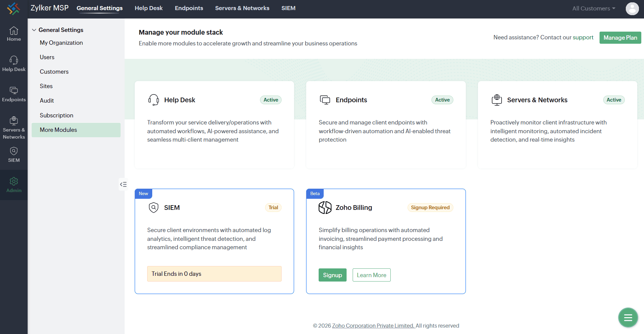The height and width of the screenshot is (334, 644).
Task: Click the Zylker MSP logo icon
Action: click(13, 8)
